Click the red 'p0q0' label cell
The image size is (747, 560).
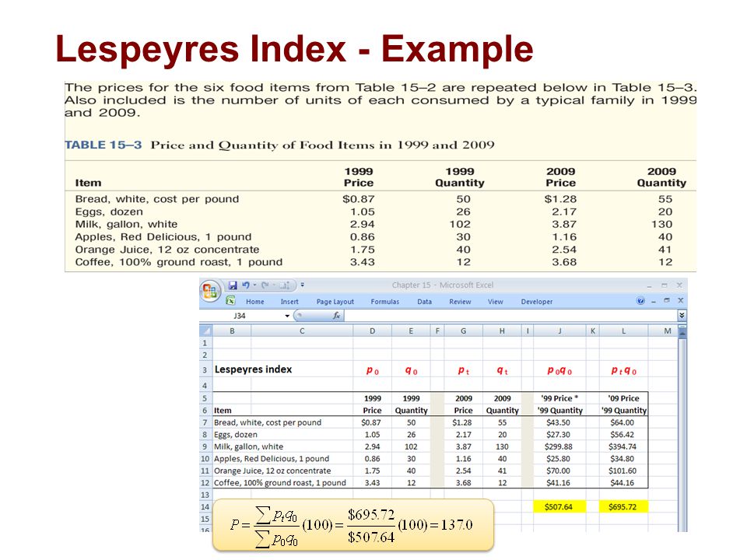tap(559, 370)
